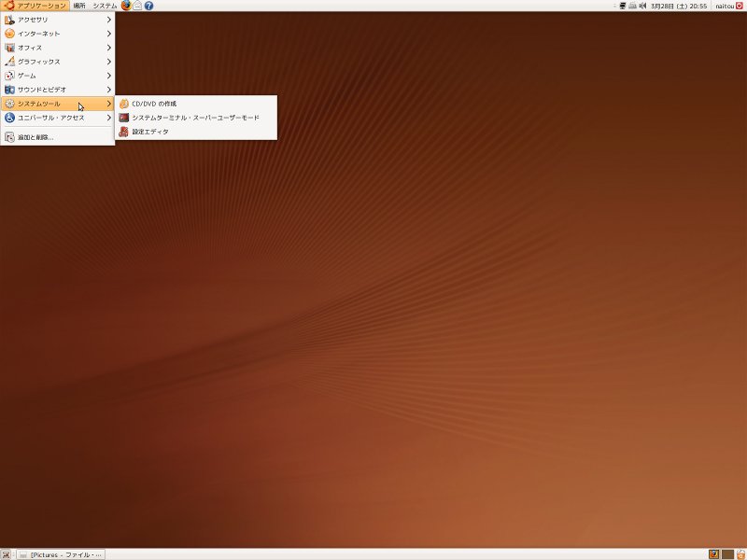
Task: Switch to the workspace showing Firefox window
Action: 713,554
